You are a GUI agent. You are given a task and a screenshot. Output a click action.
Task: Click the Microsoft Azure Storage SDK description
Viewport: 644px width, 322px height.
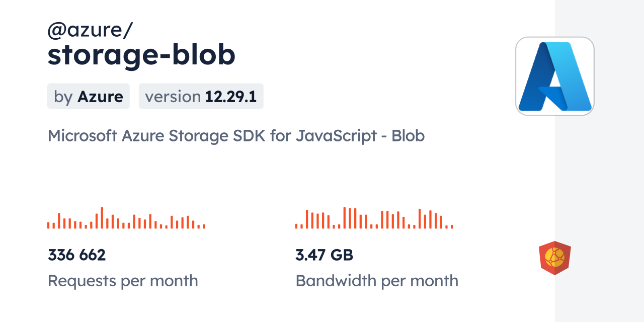click(236, 135)
